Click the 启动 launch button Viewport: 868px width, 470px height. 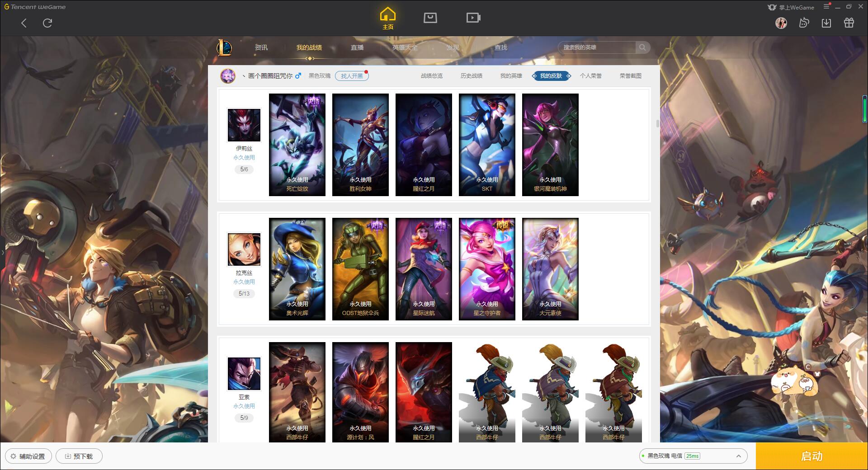811,456
